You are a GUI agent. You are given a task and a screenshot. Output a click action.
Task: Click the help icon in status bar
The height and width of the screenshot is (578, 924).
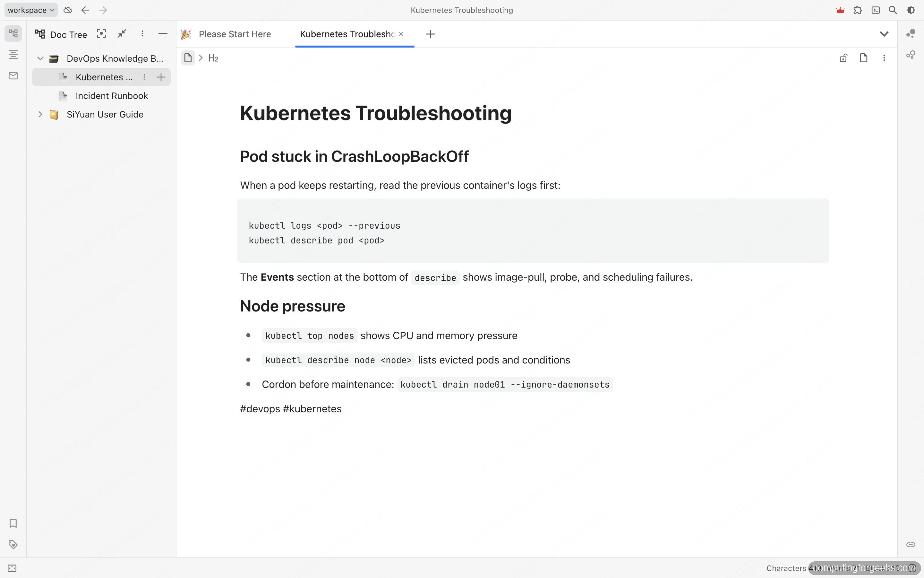tap(912, 568)
